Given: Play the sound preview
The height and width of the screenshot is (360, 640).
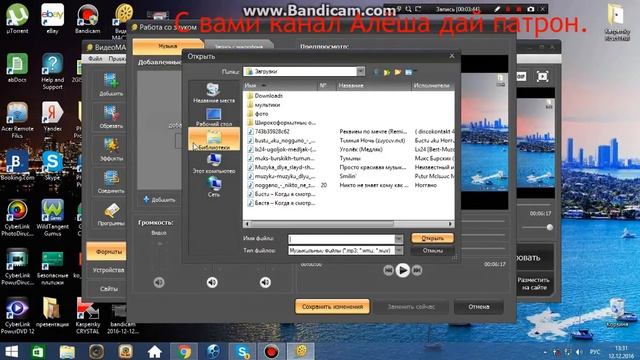Looking at the screenshot, I should tap(402, 270).
